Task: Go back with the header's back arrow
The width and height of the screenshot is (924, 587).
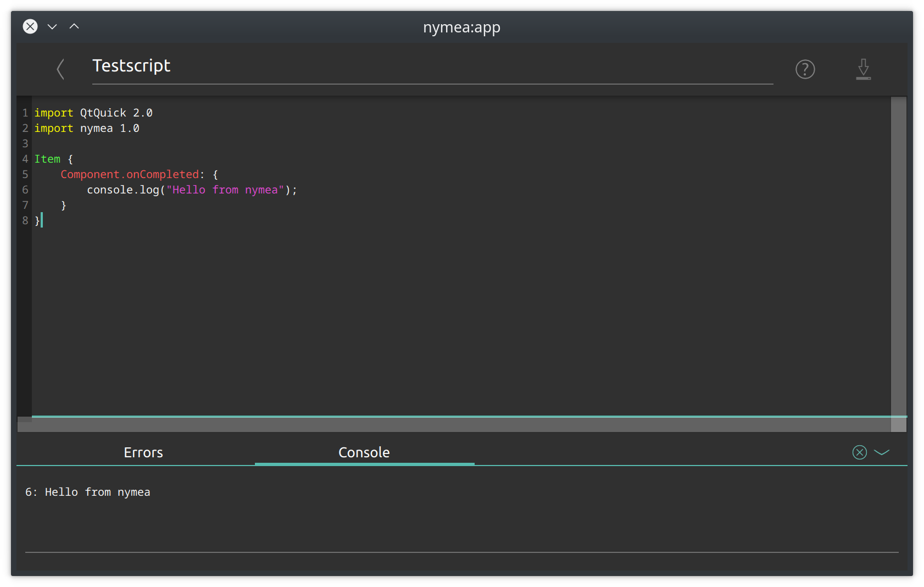Action: pyautogui.click(x=60, y=69)
